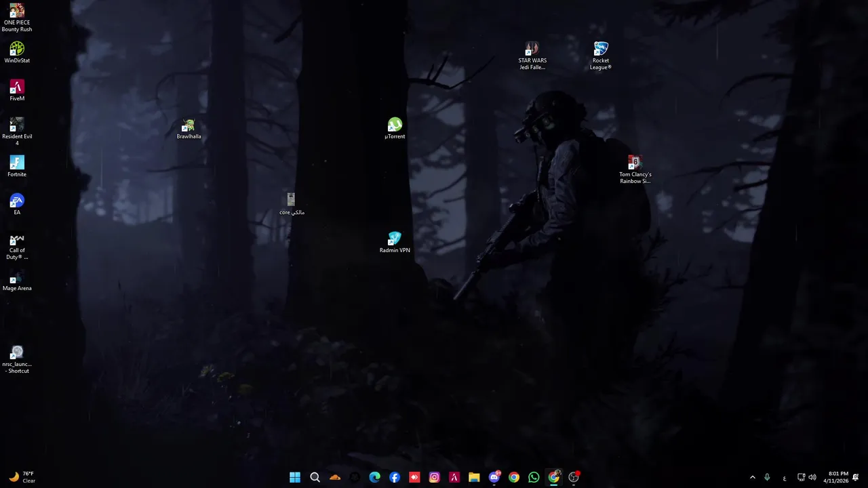Screen dimensions: 868x488
Task: Click the STAR WARS Jedi Fallen Order icon
Action: (532, 56)
